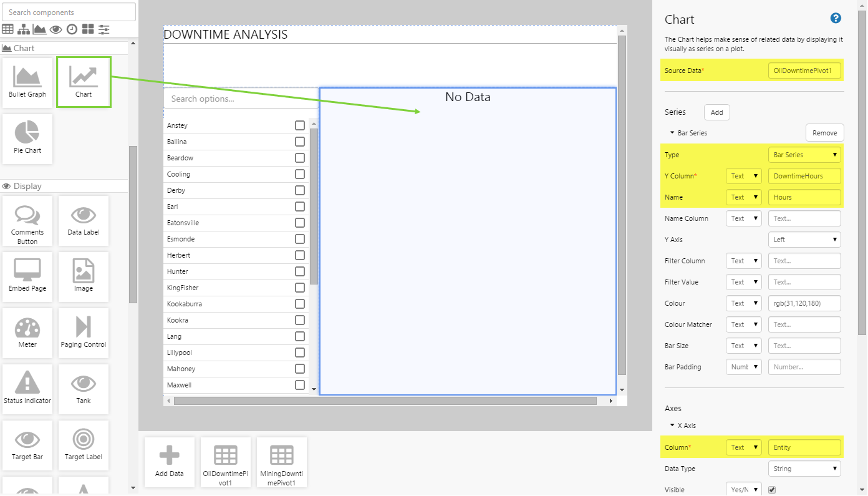Open the series Type dropdown
868x496 pixels.
click(804, 155)
